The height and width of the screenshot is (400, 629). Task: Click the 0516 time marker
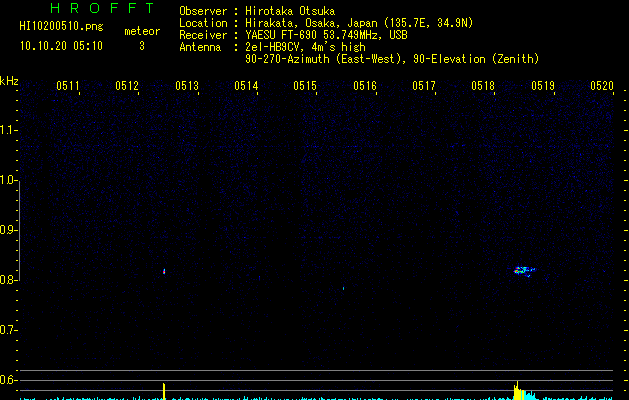click(x=365, y=86)
